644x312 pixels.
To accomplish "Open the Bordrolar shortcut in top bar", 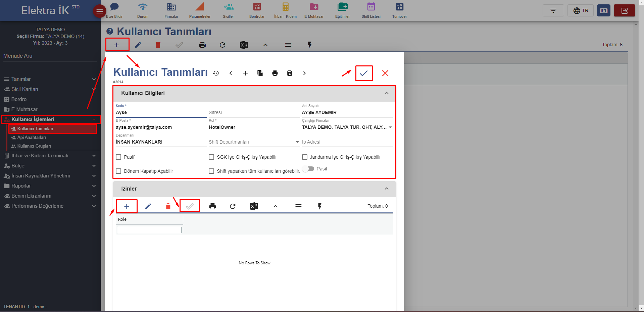I will [257, 10].
